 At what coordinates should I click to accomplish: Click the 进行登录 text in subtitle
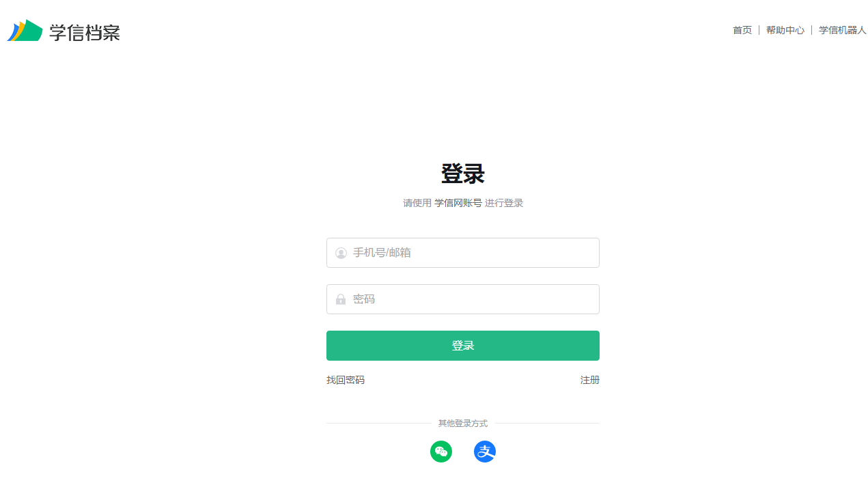coord(504,203)
